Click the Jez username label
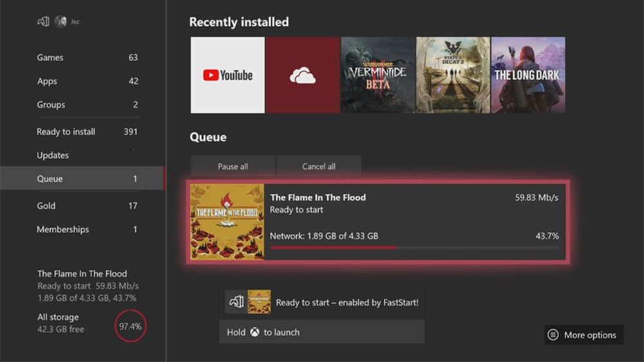Viewport: 644px width, 362px height. [75, 22]
